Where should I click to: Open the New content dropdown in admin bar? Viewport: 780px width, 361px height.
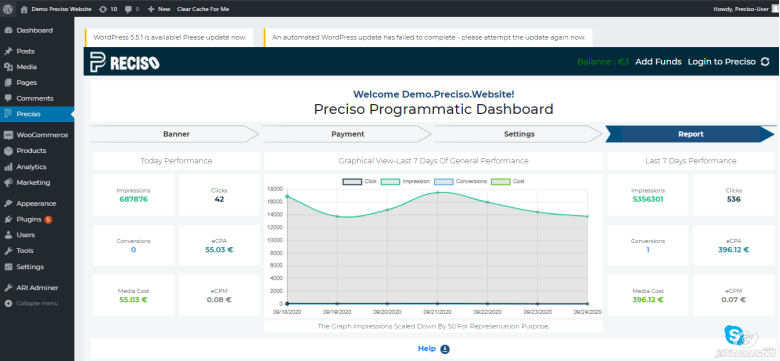159,9
